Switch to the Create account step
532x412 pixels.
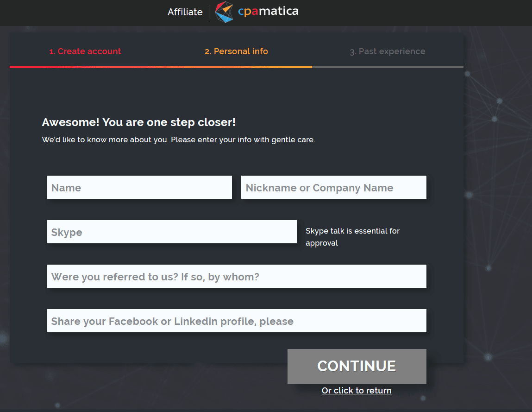pos(85,51)
